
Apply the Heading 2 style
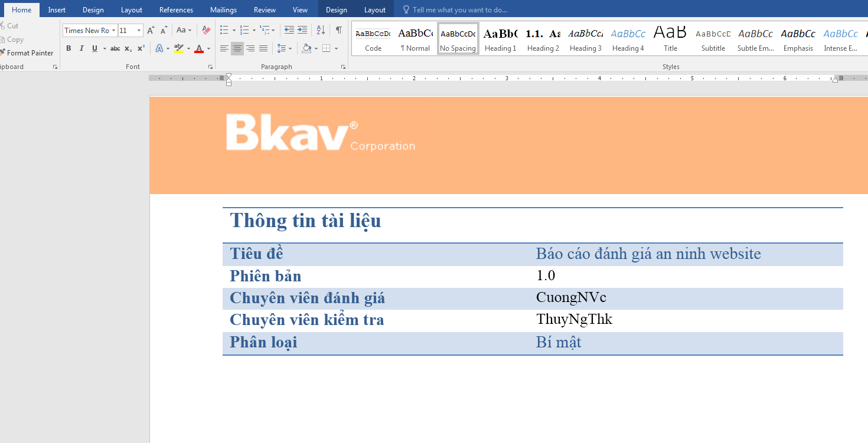point(543,39)
